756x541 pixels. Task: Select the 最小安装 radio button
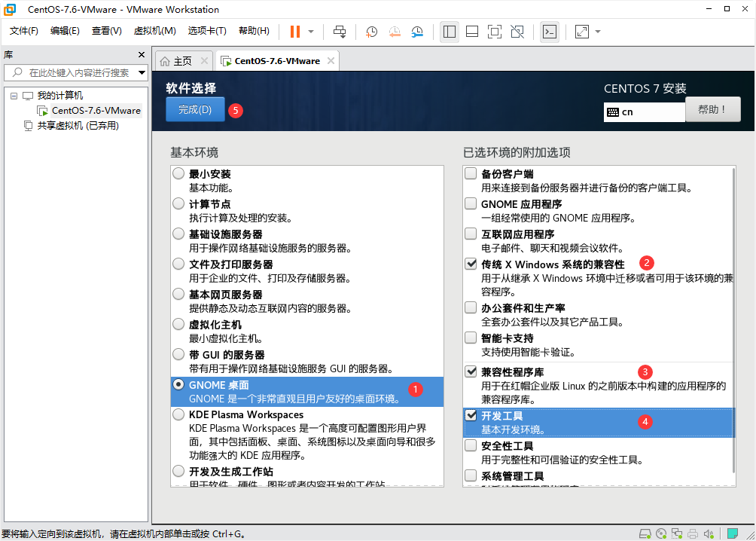tap(179, 173)
